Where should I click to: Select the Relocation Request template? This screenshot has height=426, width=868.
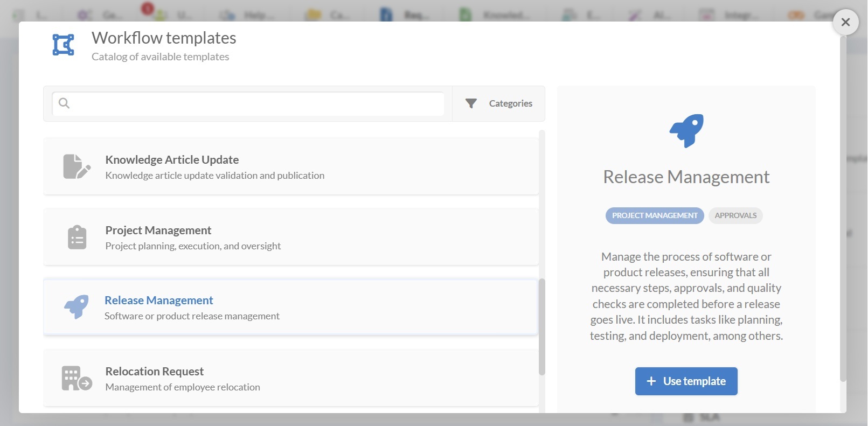pos(291,378)
